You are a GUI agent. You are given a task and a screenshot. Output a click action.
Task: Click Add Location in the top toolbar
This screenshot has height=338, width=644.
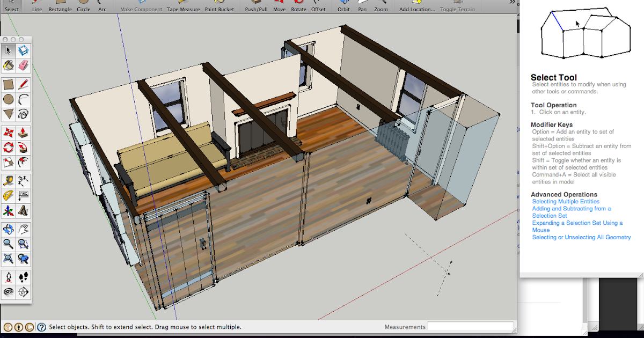point(417,9)
